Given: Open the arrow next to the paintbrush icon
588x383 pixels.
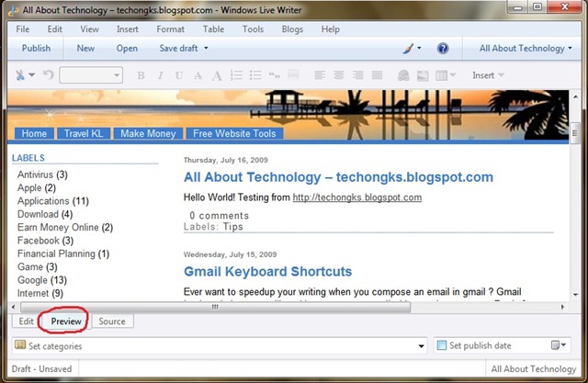Looking at the screenshot, I should click(x=419, y=48).
